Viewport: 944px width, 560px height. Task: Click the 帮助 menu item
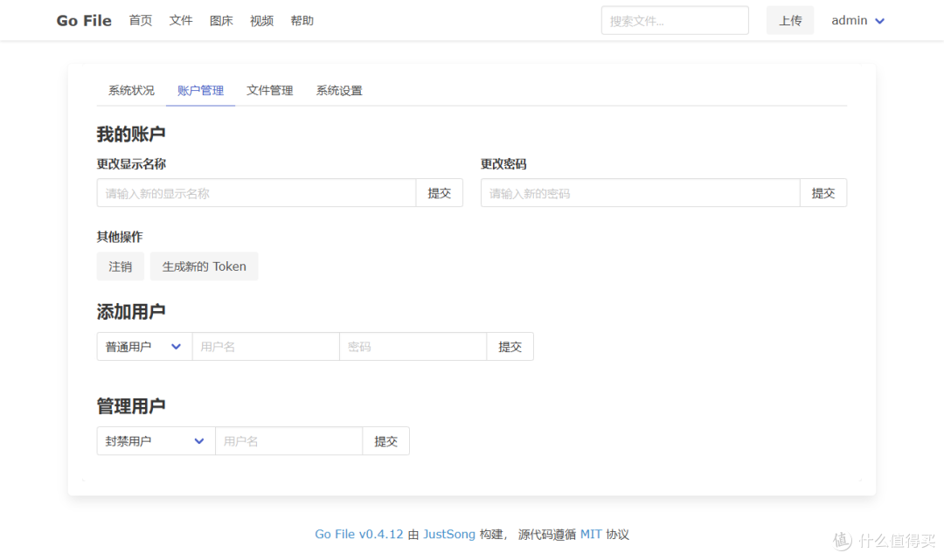pyautogui.click(x=302, y=20)
